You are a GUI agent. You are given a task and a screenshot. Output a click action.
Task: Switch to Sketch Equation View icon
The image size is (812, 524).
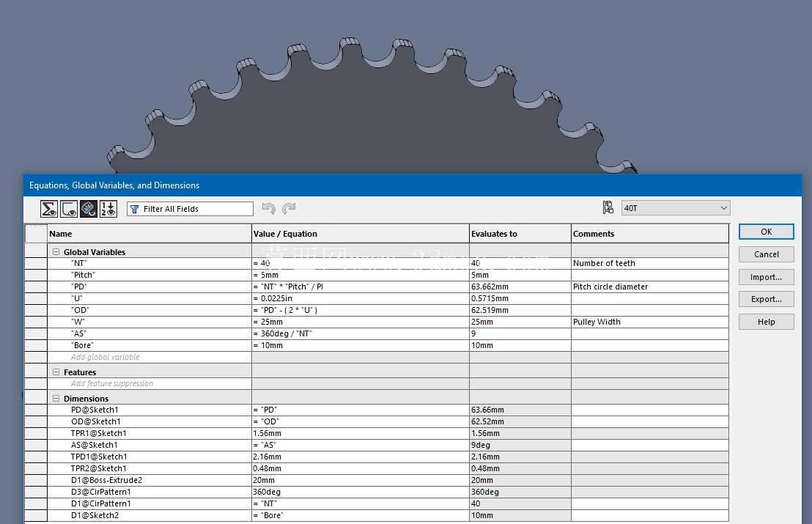(69, 209)
